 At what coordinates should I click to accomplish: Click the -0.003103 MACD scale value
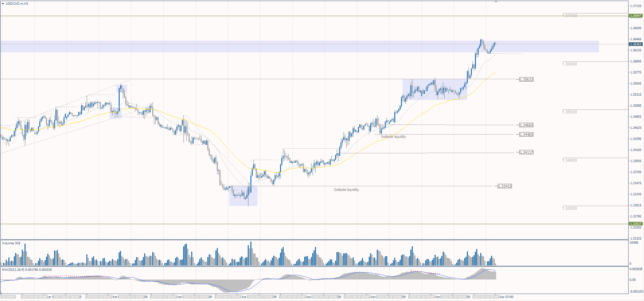(636, 292)
